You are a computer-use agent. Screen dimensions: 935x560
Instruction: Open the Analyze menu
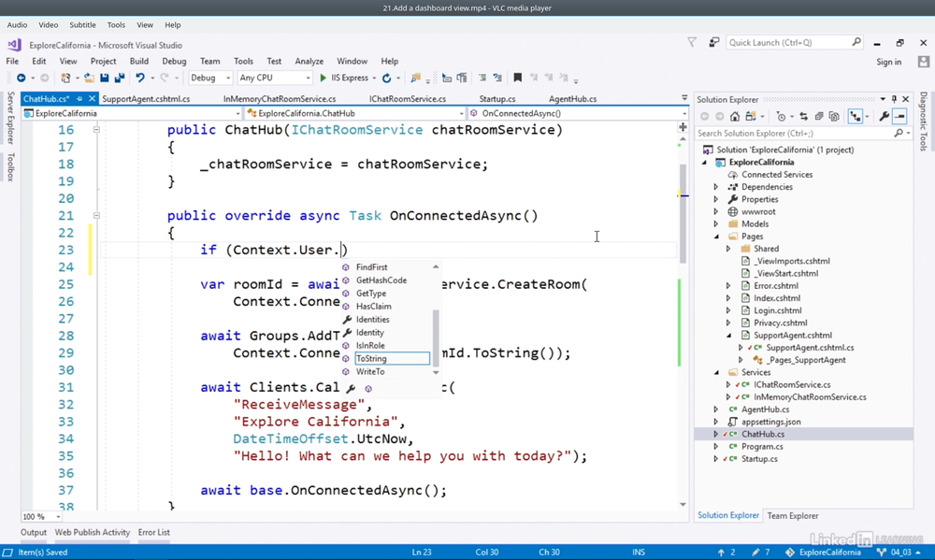[x=309, y=61]
